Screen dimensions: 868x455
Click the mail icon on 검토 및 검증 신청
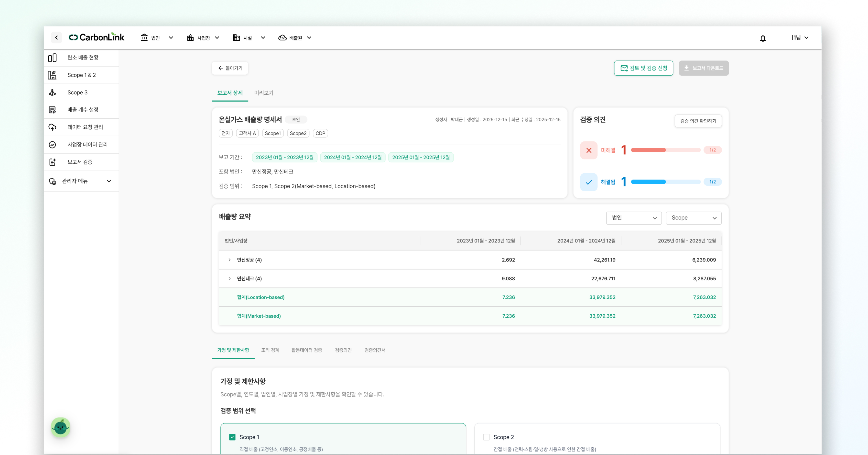coord(624,68)
